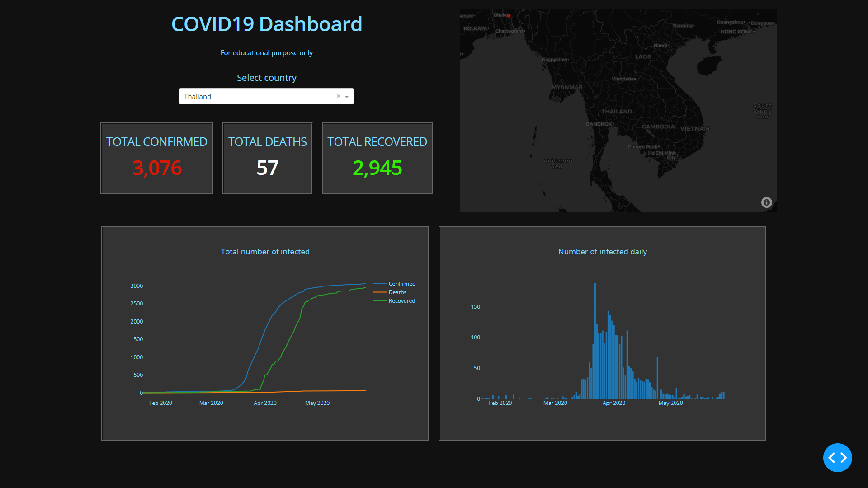Expand the country dropdown arrow
Viewport: 868px width, 488px height.
347,97
